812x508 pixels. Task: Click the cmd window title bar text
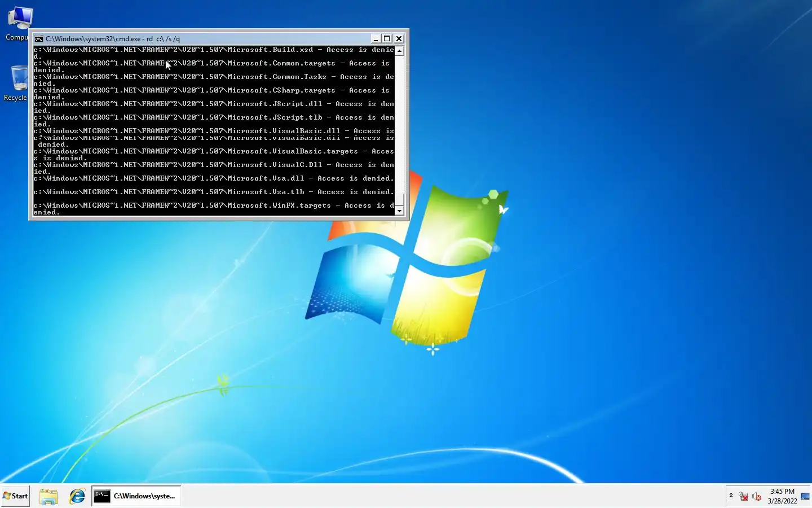(x=113, y=39)
